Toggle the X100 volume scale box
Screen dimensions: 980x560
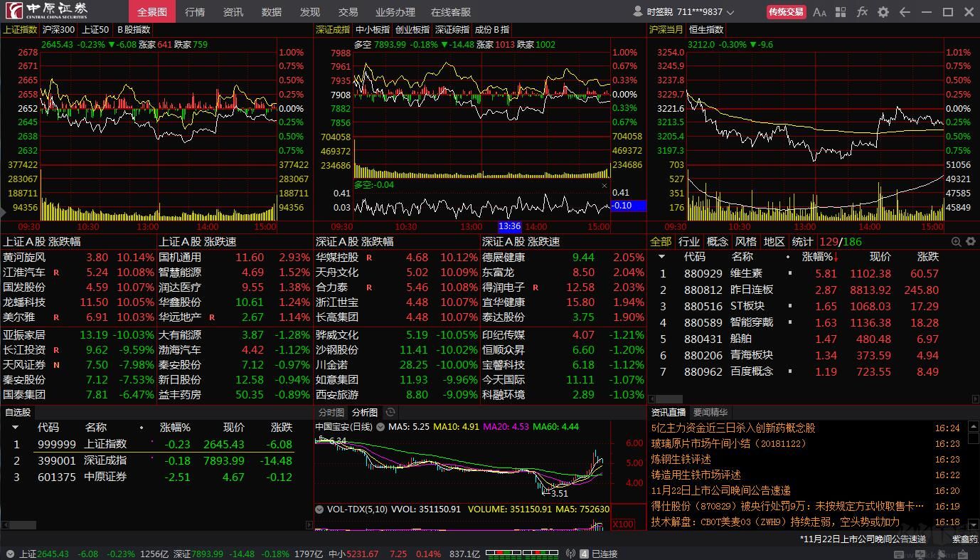(623, 524)
